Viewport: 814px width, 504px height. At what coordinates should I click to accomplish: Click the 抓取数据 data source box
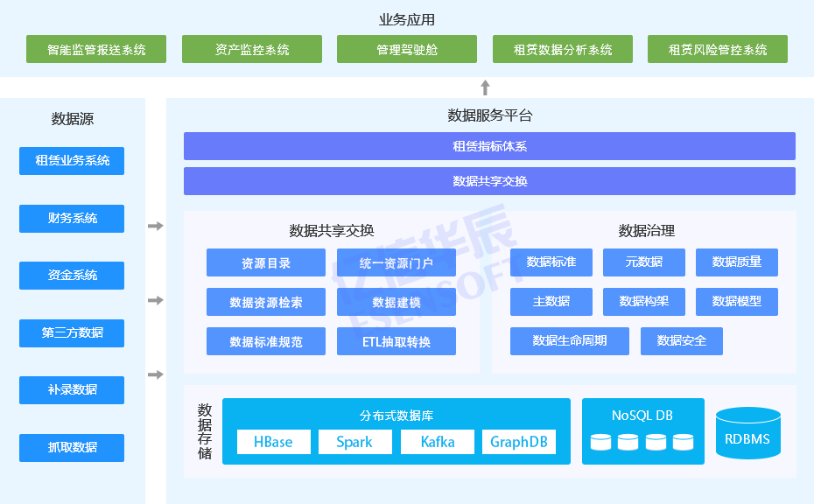(x=72, y=448)
